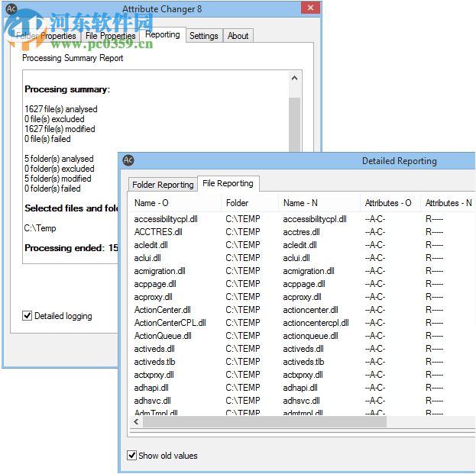Sort by the Name - O column header
Image resolution: width=476 pixels, height=474 pixels.
[176, 203]
